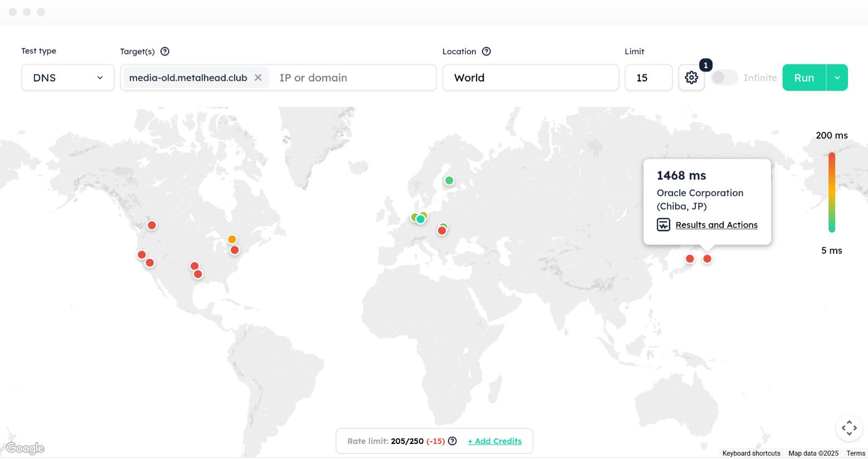Screen dimensions: 868x459
Task: Open the Target(s) help tooltip icon
Action: point(164,51)
